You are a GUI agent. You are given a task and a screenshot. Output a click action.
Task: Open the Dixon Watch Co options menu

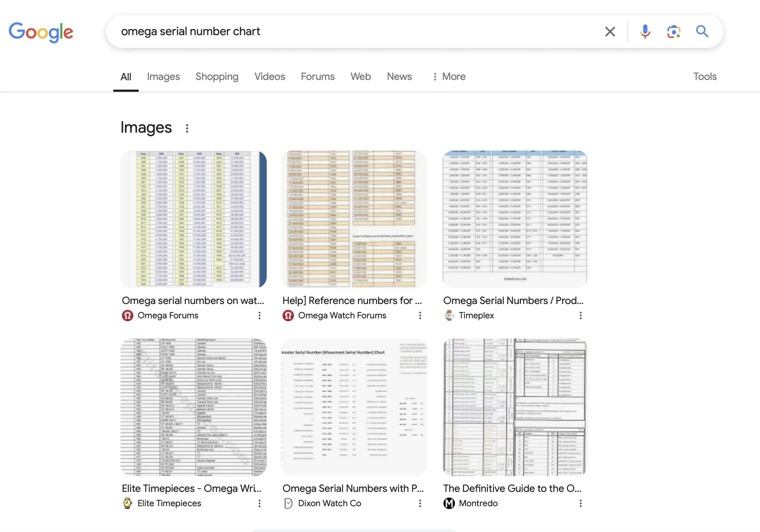[420, 503]
